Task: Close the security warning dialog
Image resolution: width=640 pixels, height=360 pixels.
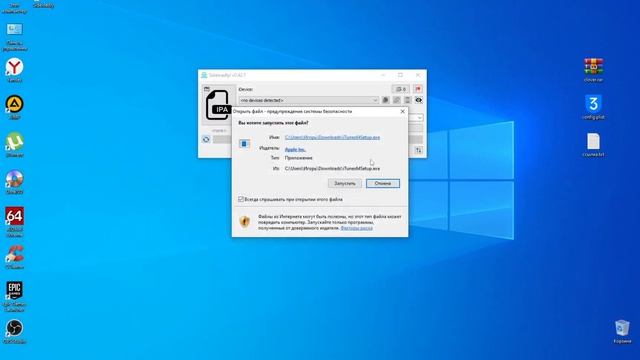Action: [x=402, y=111]
